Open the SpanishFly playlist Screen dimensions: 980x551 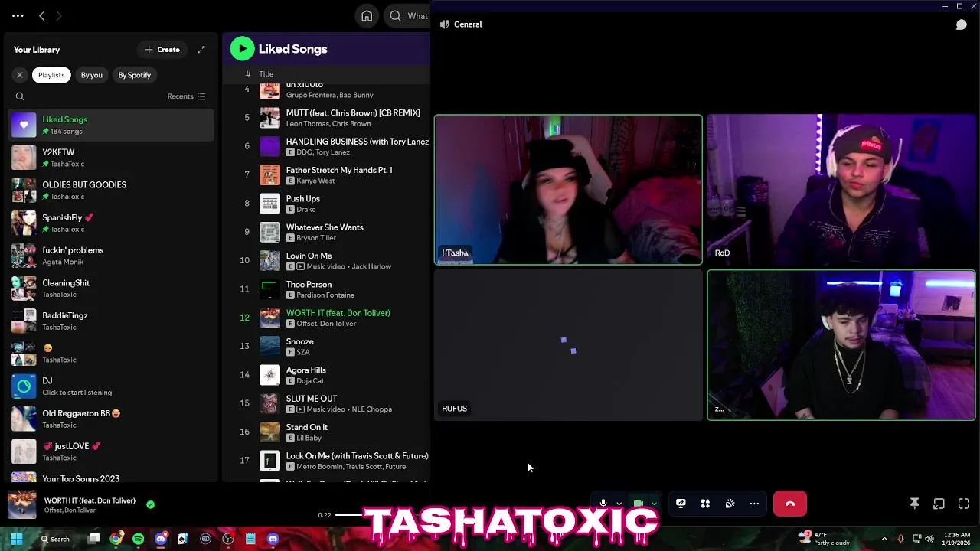pyautogui.click(x=112, y=223)
